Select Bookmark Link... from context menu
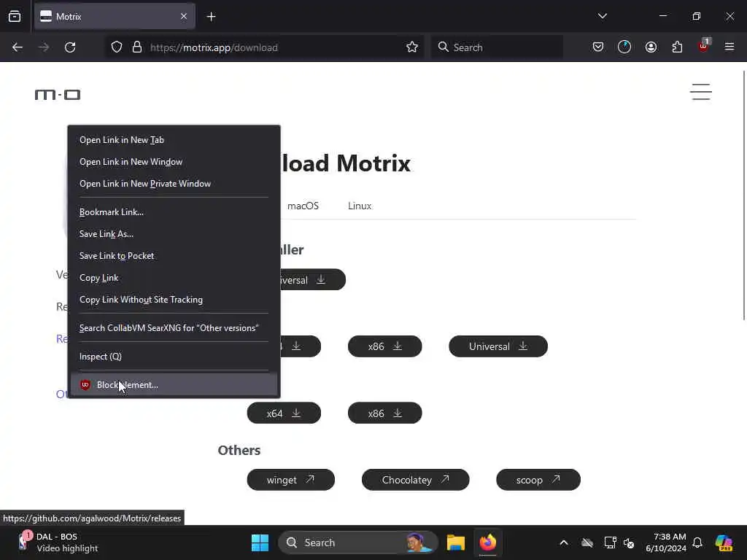The height and width of the screenshot is (560, 747). point(174,212)
